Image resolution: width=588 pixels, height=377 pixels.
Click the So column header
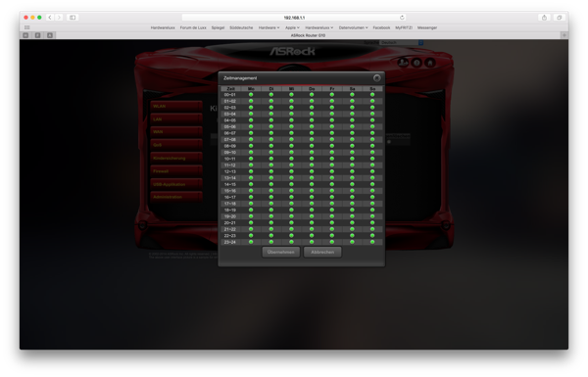[x=372, y=89]
